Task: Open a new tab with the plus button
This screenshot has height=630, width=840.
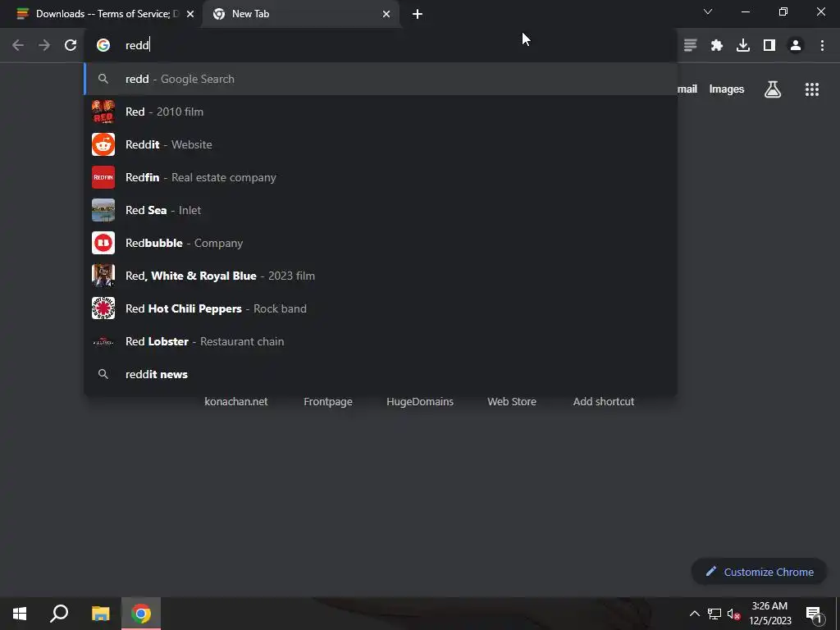Action: [x=418, y=14]
